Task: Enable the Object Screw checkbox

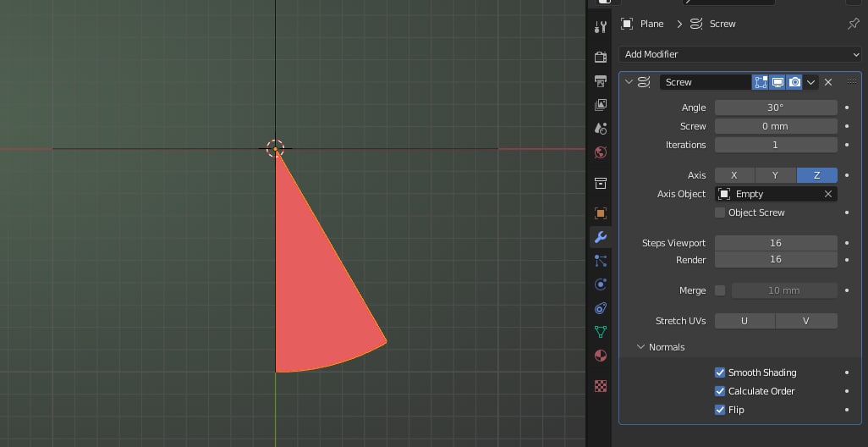Action: pos(720,212)
